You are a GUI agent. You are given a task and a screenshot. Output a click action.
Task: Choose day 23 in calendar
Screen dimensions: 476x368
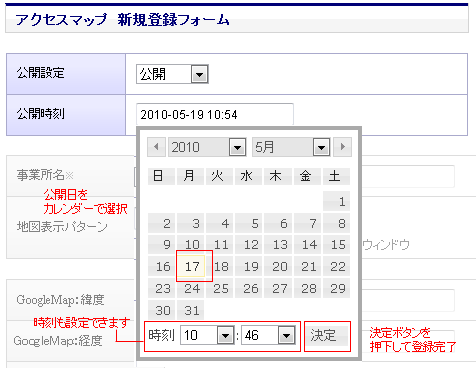pos(162,288)
